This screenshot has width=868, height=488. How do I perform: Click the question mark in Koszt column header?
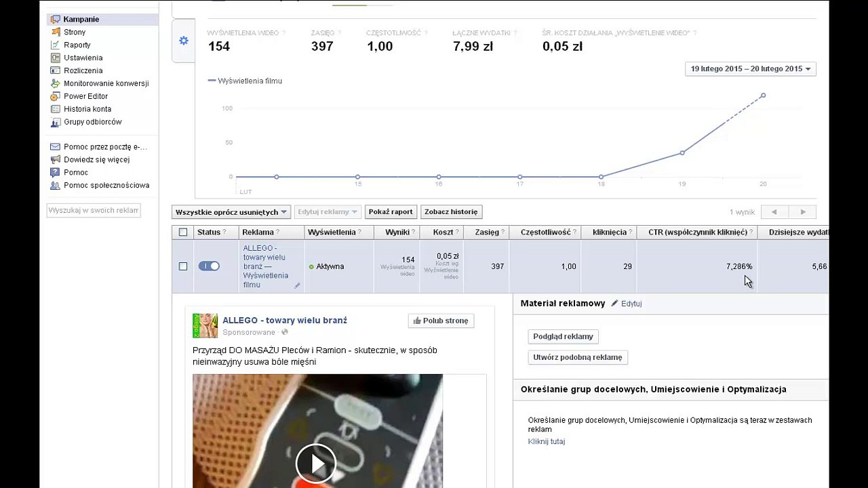pyautogui.click(x=458, y=232)
